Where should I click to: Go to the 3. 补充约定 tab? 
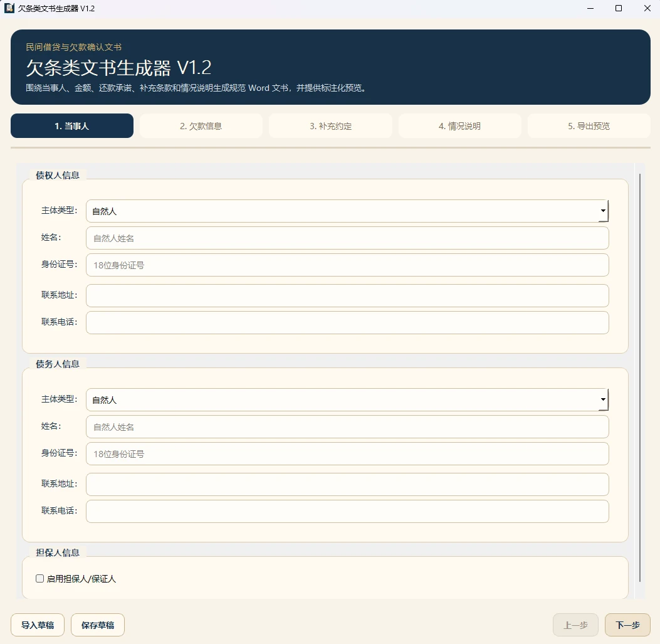tap(330, 126)
